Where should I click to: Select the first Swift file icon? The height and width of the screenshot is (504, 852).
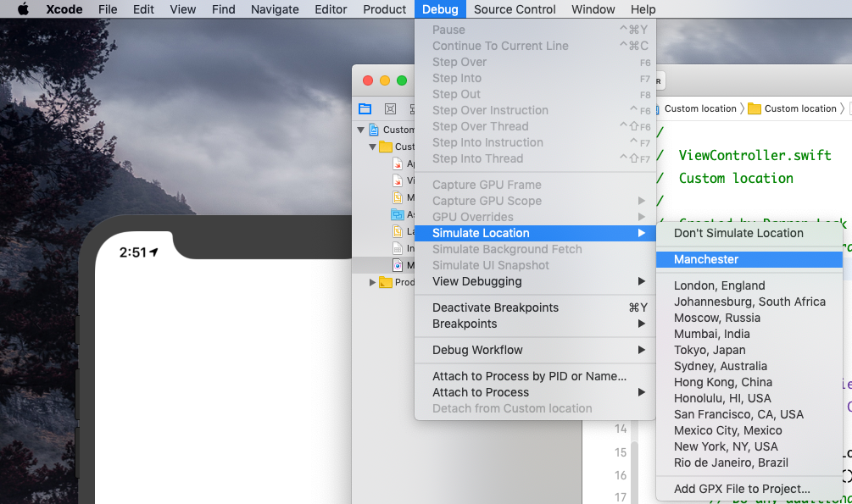pyautogui.click(x=398, y=163)
